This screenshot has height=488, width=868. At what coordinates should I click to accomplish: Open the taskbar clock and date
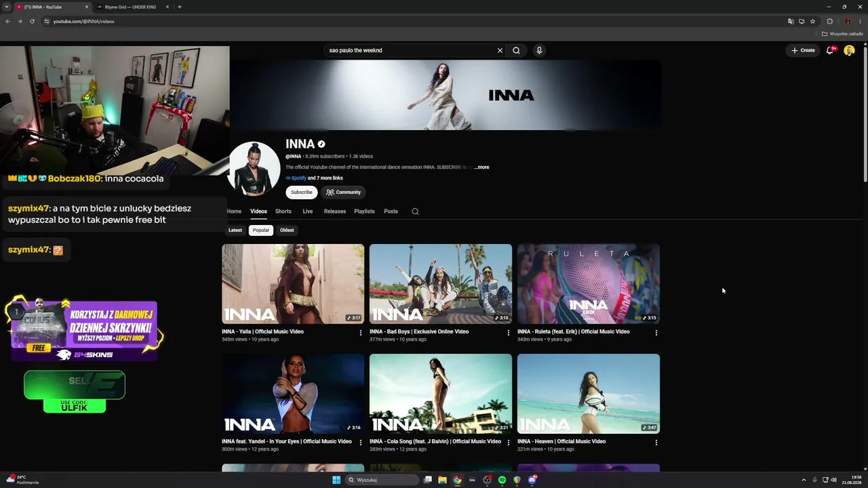pyautogui.click(x=852, y=480)
